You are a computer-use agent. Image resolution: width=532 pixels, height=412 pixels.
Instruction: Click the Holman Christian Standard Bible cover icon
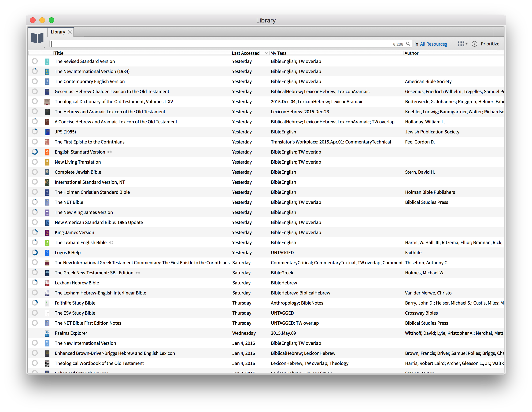47,192
